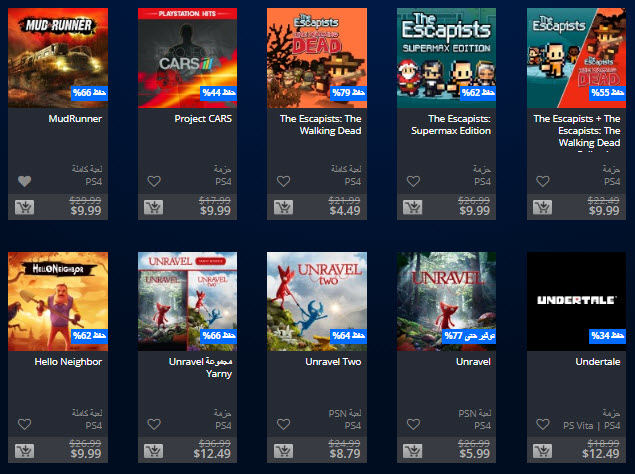The image size is (635, 474).
Task: Open Unravel cover art with 77% badge
Action: point(446,301)
